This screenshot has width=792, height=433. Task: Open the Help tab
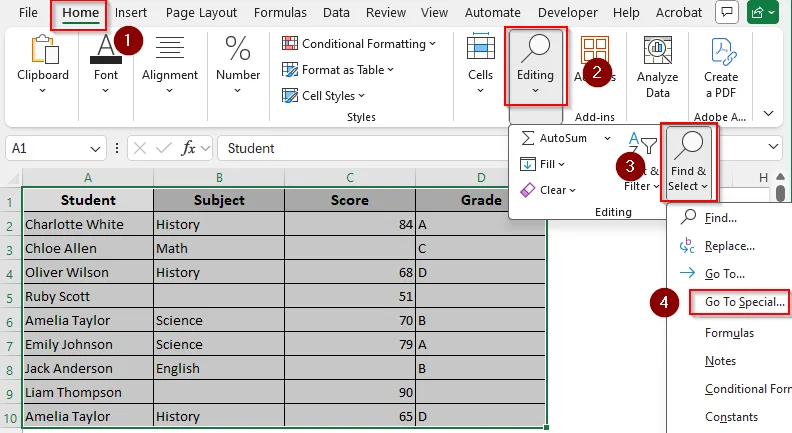tap(626, 13)
